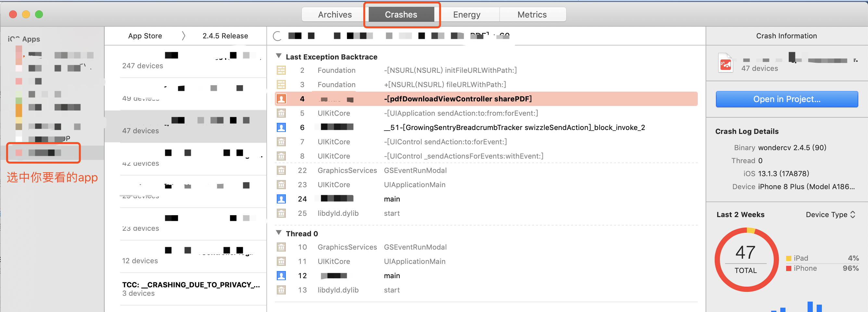This screenshot has height=312, width=868.
Task: Open the 2.4.5 Release version selector
Action: [x=225, y=36]
